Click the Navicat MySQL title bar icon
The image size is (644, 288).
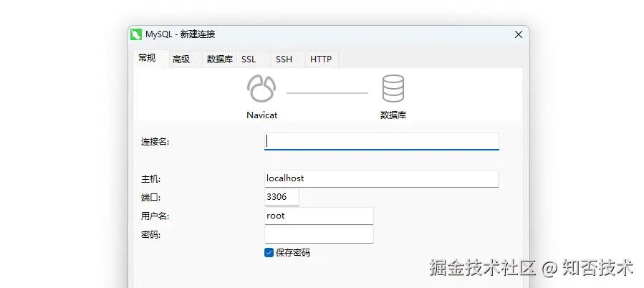136,34
